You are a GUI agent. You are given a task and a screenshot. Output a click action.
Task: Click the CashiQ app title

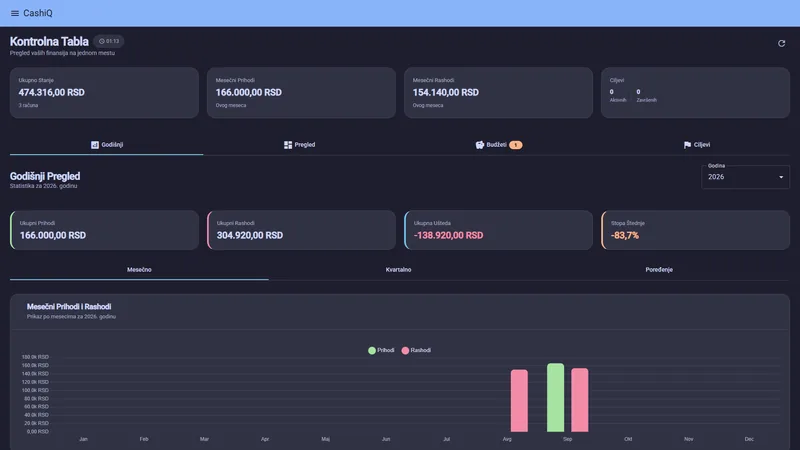point(38,13)
